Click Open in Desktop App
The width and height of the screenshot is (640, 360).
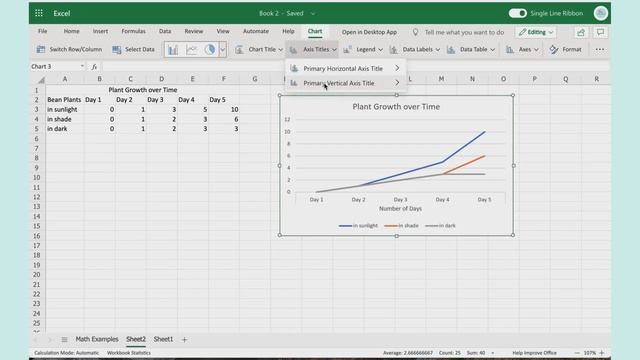tap(369, 32)
